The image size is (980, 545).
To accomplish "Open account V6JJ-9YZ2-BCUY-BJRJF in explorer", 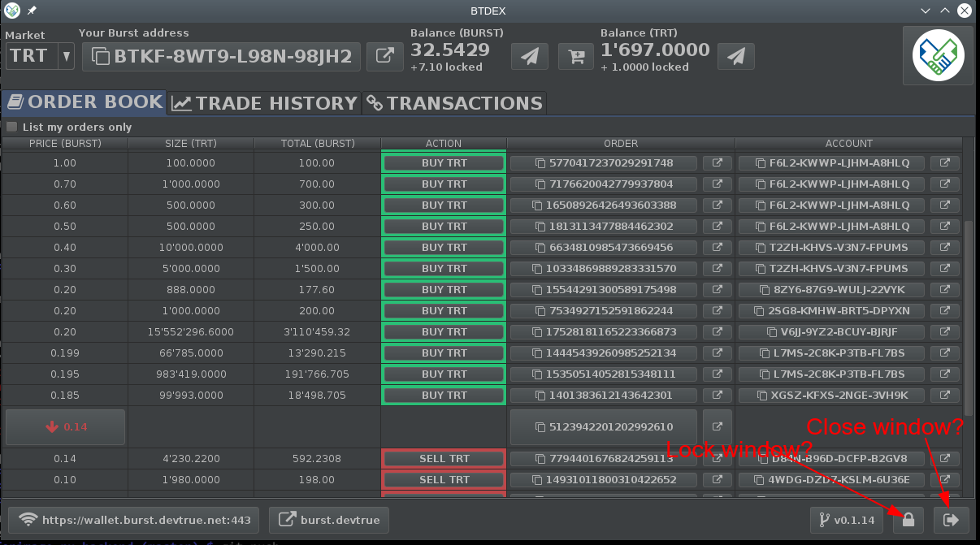I will point(945,331).
